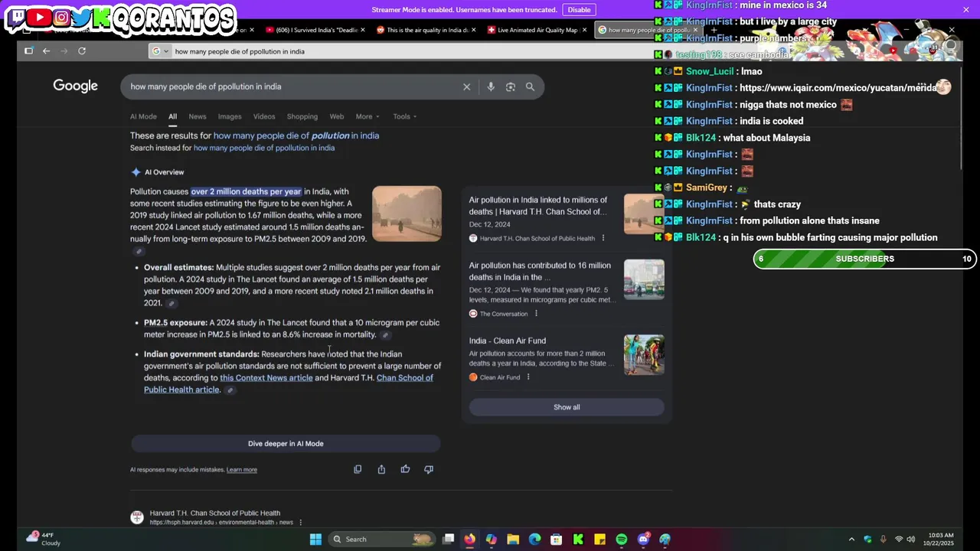Open the iqair.com Mexico Yucatan chat link
The image size is (980, 551).
[x=838, y=88]
